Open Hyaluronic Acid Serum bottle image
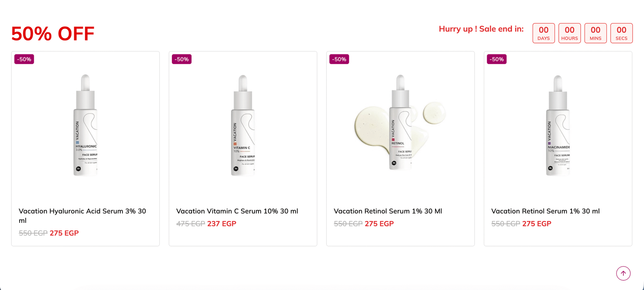 point(85,125)
